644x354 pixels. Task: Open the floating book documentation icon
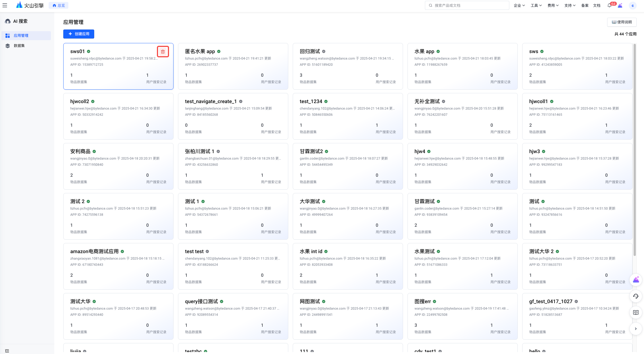point(636,312)
